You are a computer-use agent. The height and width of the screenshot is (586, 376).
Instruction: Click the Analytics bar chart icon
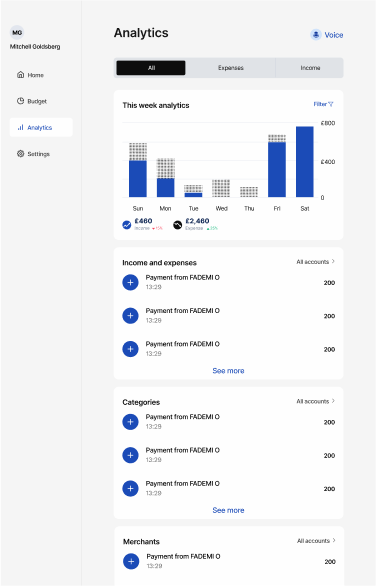pos(21,127)
